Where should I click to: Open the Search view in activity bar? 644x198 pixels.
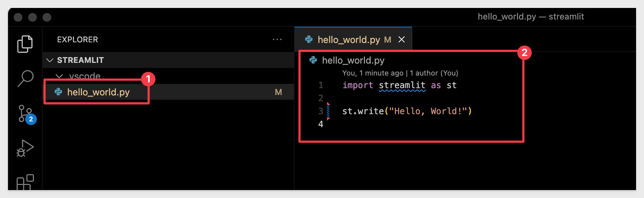[x=25, y=78]
